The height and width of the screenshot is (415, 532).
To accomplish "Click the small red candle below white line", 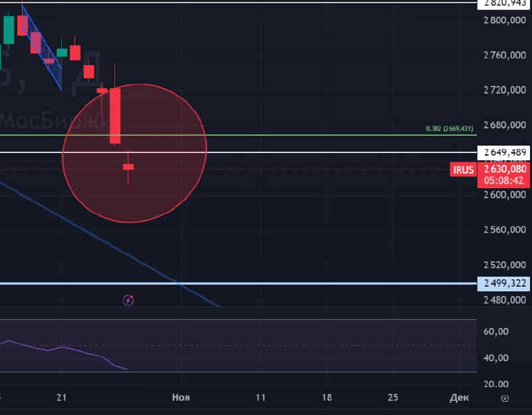I will (x=128, y=167).
